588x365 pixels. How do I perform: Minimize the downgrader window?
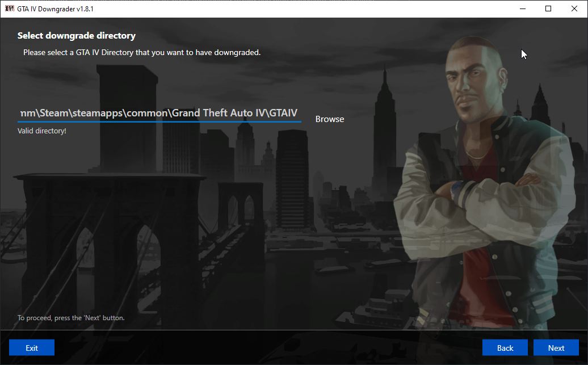click(522, 9)
